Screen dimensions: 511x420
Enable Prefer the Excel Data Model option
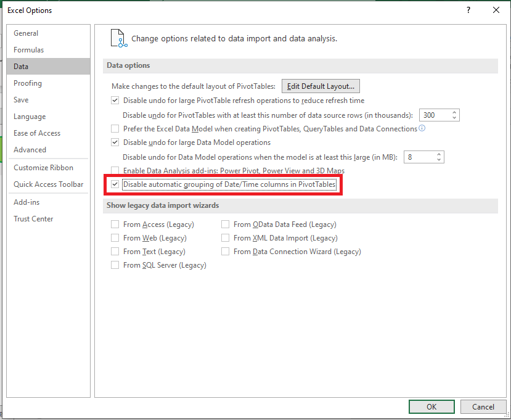click(115, 129)
